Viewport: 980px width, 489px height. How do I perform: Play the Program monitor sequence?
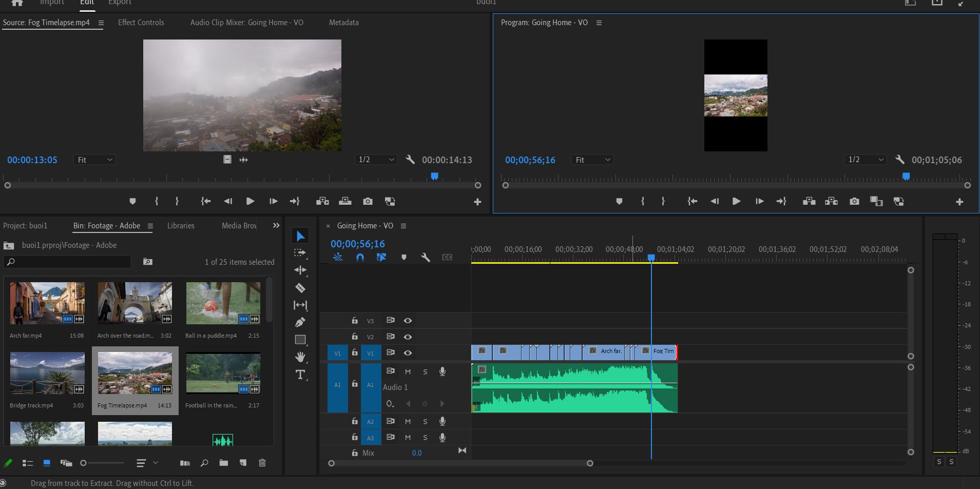pyautogui.click(x=736, y=202)
